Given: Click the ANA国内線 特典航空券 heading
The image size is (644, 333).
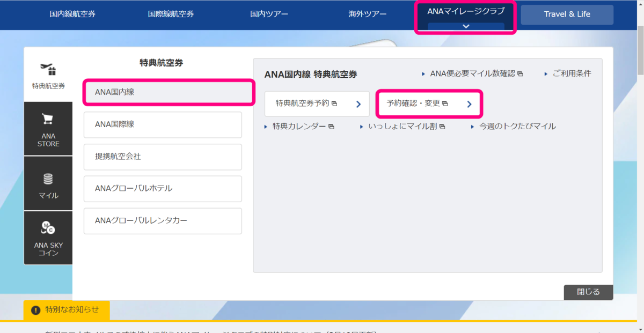Looking at the screenshot, I should pyautogui.click(x=311, y=74).
